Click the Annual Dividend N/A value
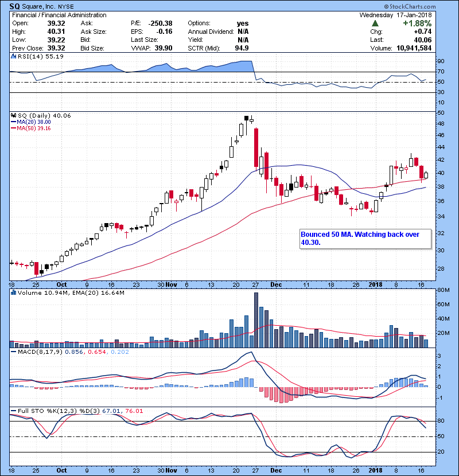The height and width of the screenshot is (476, 459). (x=243, y=32)
